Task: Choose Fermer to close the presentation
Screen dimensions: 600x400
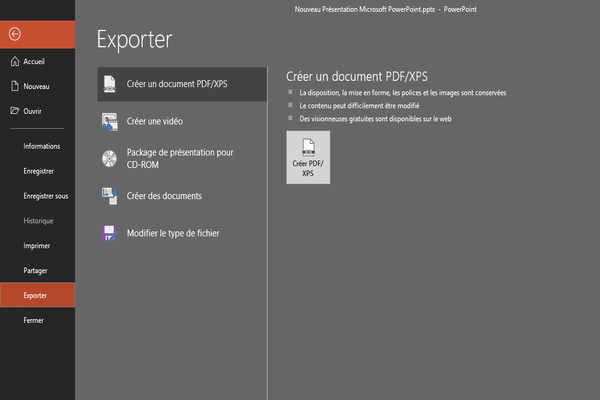Action: click(x=38, y=320)
